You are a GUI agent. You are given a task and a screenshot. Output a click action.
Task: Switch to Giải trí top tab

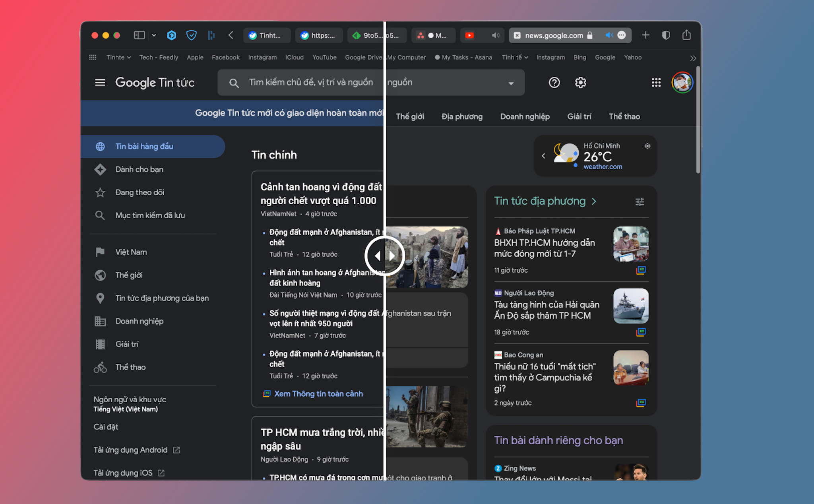[x=579, y=116]
